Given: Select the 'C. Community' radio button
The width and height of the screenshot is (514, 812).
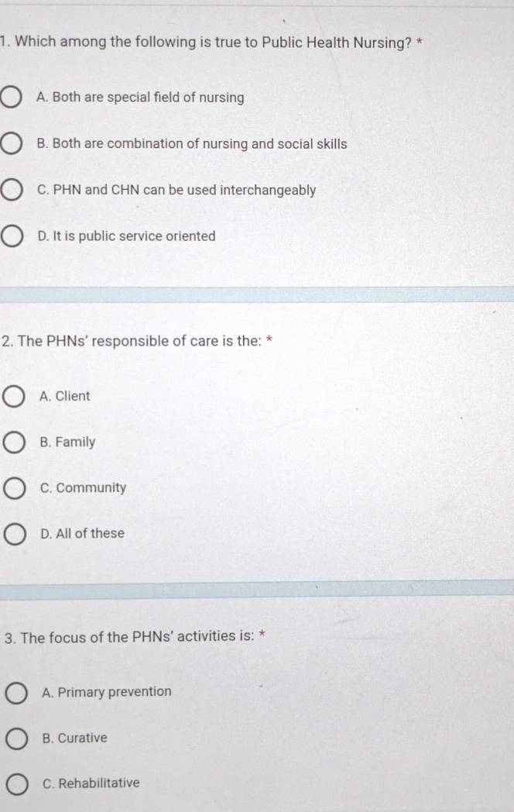Looking at the screenshot, I should (15, 488).
